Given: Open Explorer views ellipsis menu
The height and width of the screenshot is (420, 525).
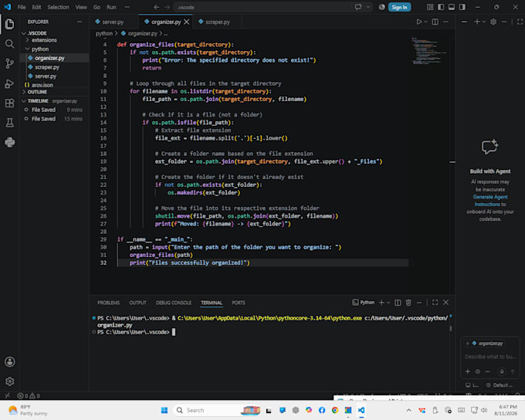Looking at the screenshot, I should point(80,22).
